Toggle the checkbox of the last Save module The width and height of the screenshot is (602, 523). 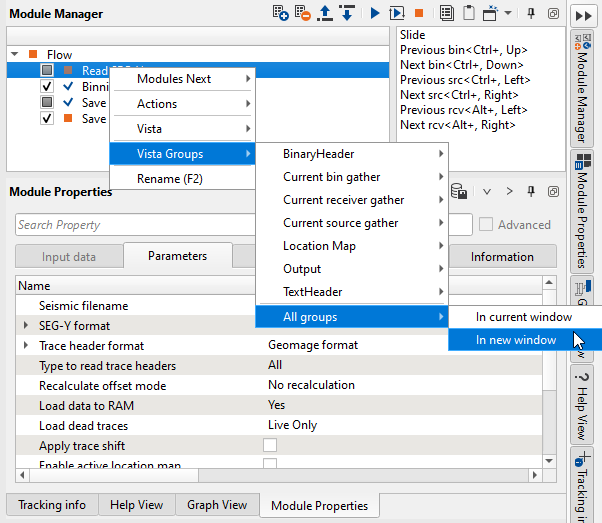coord(47,118)
